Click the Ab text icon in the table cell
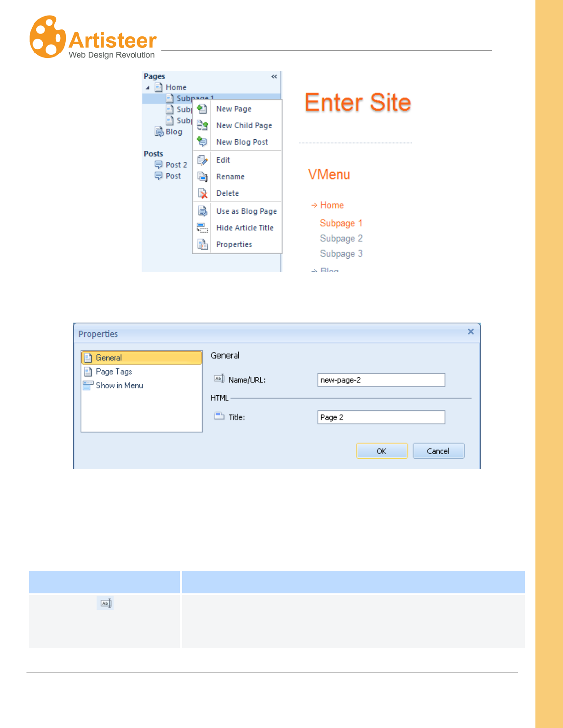 click(x=105, y=603)
